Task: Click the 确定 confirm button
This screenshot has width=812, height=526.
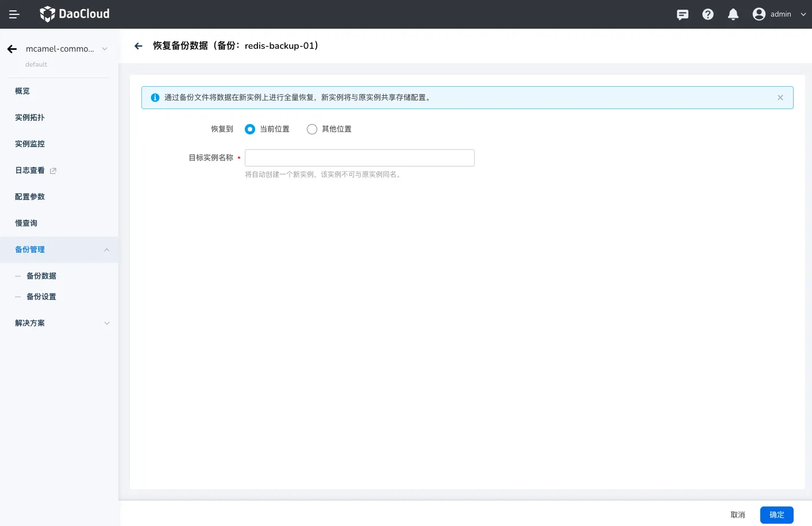Action: (x=776, y=515)
